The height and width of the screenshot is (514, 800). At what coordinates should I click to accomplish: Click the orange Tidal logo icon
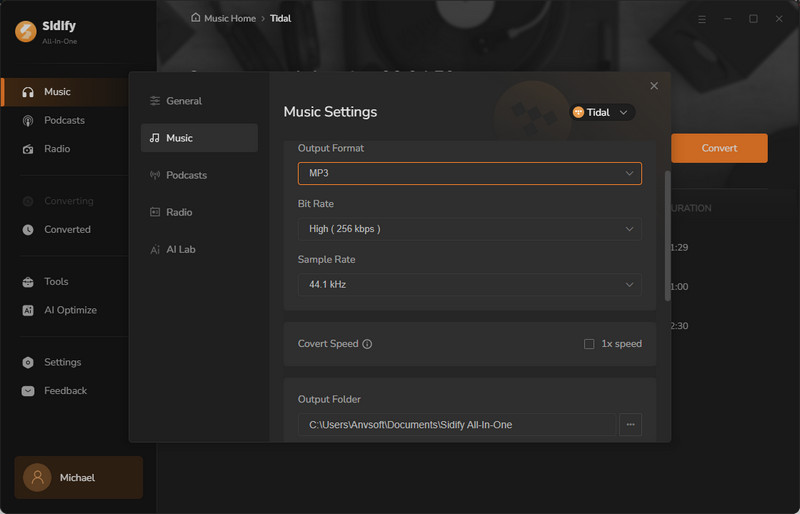click(578, 112)
